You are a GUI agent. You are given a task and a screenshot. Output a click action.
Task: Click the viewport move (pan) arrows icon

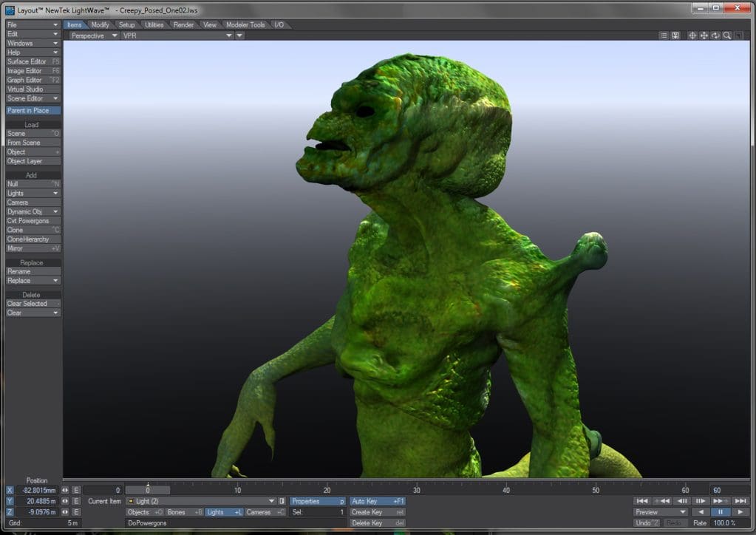click(704, 35)
